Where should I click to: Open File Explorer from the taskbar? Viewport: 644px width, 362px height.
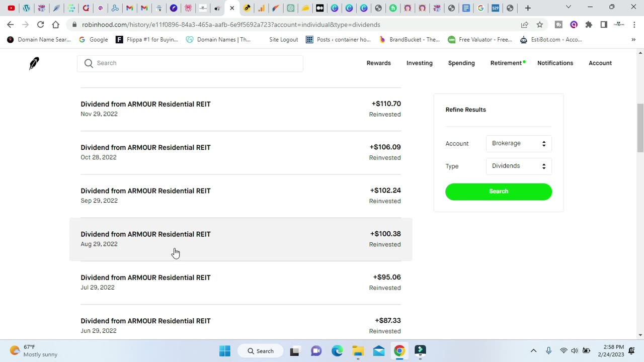click(x=358, y=351)
